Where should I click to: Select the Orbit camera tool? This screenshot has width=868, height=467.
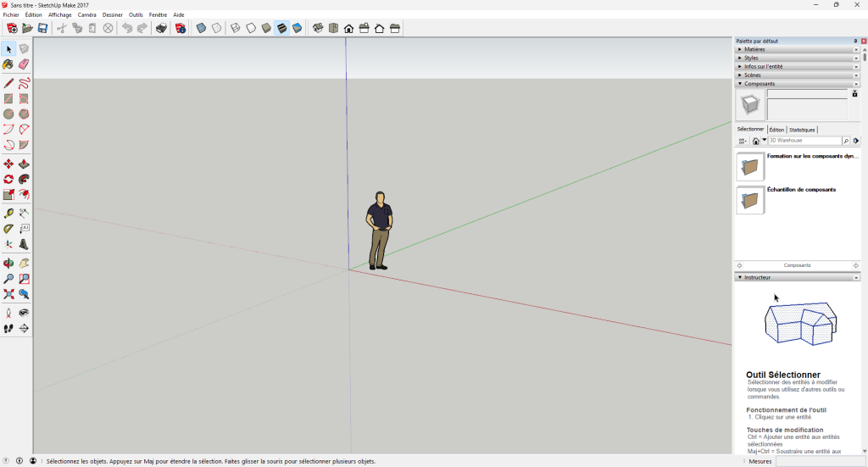pyautogui.click(x=8, y=264)
